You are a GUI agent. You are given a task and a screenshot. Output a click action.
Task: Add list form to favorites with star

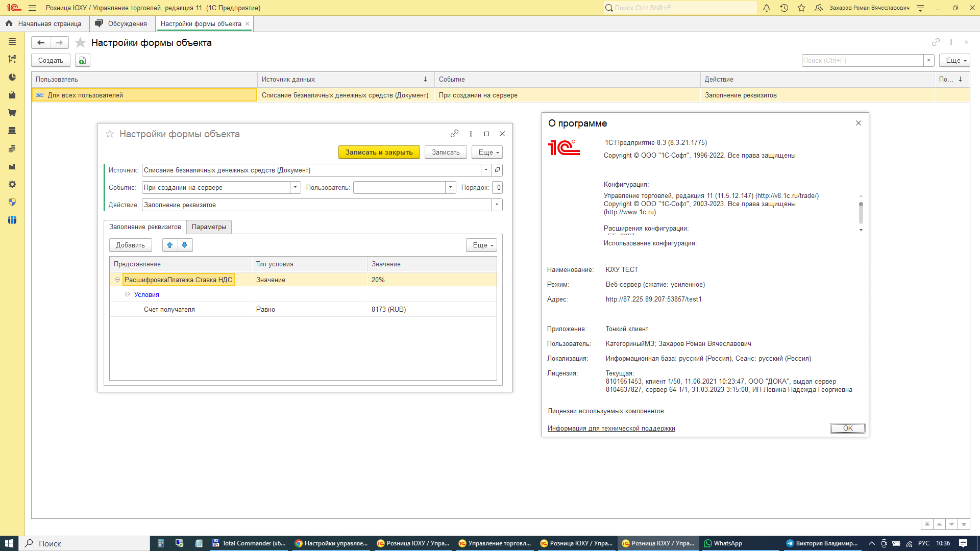click(x=80, y=43)
